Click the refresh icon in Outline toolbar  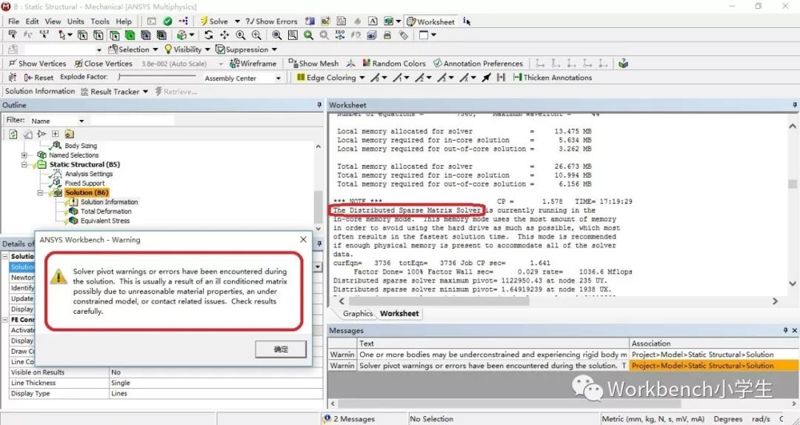13,134
